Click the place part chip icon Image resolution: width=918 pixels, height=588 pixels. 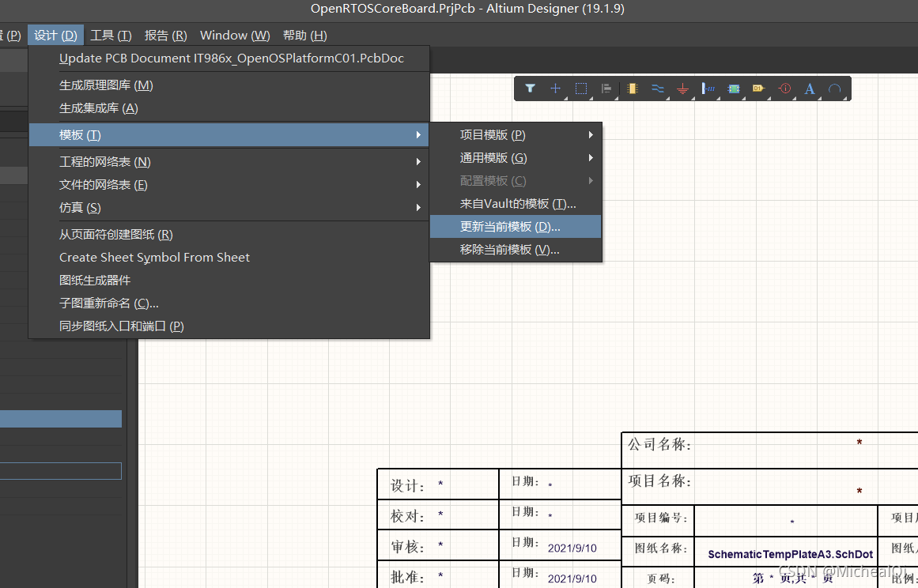click(631, 89)
